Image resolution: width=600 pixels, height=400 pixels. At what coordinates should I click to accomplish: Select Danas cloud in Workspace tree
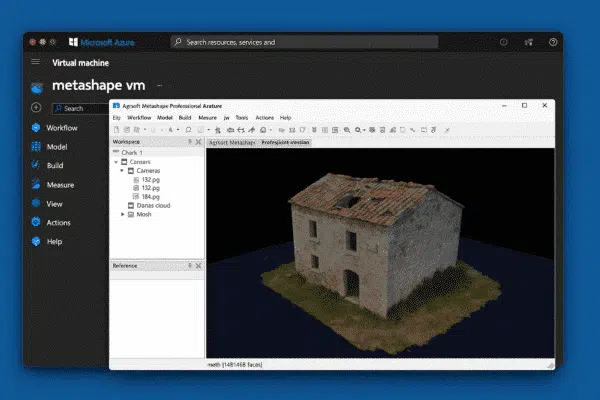coord(152,205)
